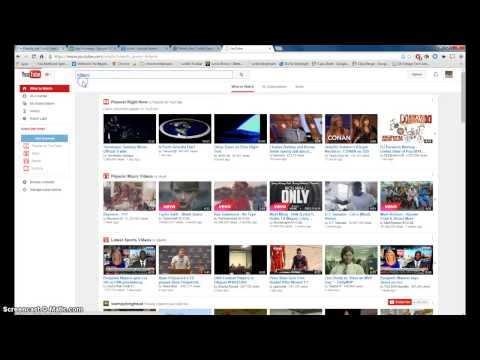The width and height of the screenshot is (480, 360).
Task: Open Music channel in sidebar
Action: click(x=31, y=153)
